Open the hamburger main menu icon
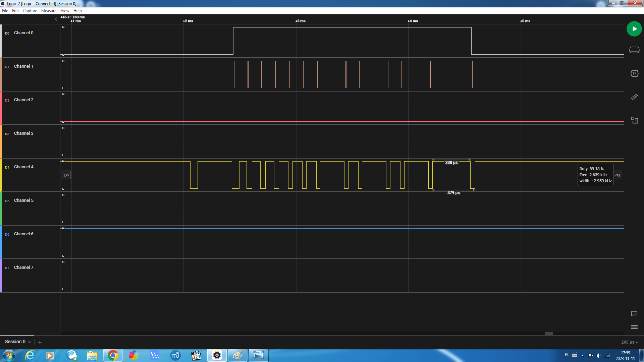The width and height of the screenshot is (644, 362). point(634,327)
